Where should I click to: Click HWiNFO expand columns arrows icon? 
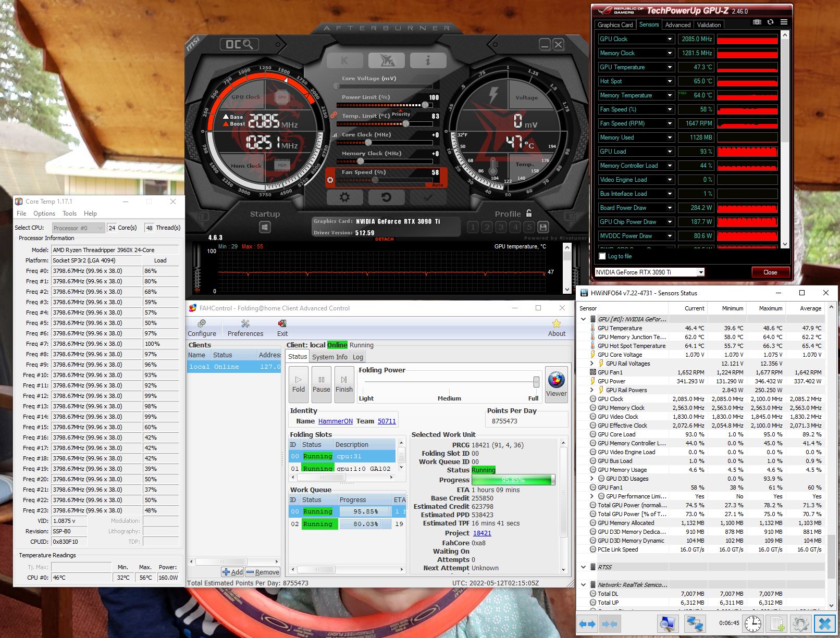587,623
